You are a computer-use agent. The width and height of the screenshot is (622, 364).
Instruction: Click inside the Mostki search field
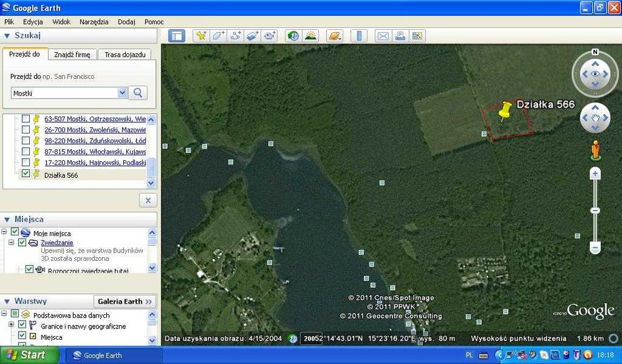tap(64, 93)
